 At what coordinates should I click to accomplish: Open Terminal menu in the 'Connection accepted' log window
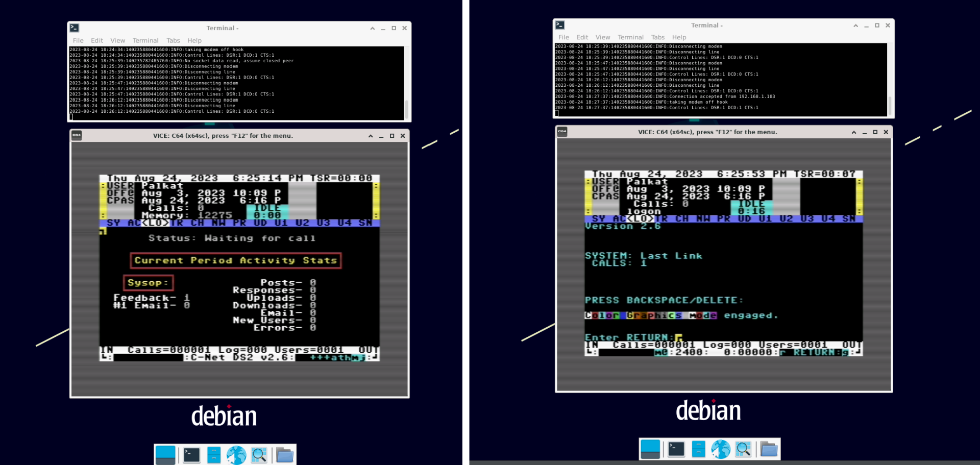click(630, 37)
